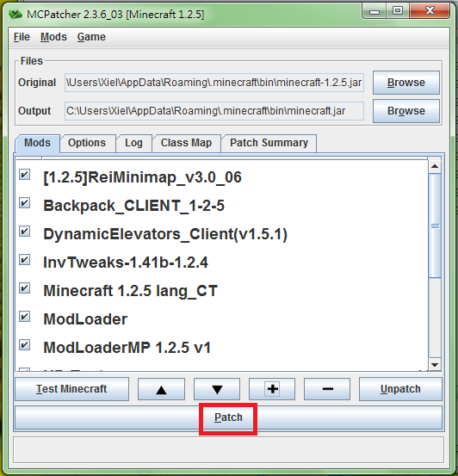Select the InvTweaks-1.41b-1.2.4 row text
This screenshot has height=476, width=458.
coord(126,263)
